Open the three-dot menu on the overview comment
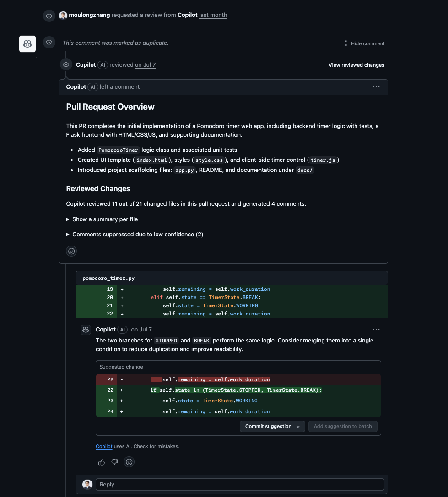 click(376, 87)
